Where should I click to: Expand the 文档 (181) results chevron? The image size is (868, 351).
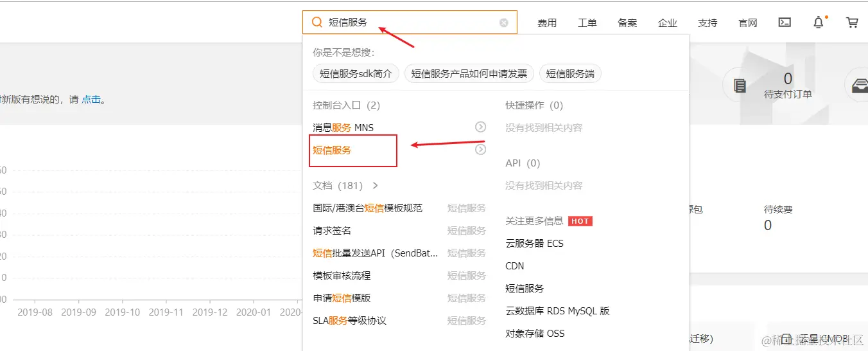[x=376, y=185]
